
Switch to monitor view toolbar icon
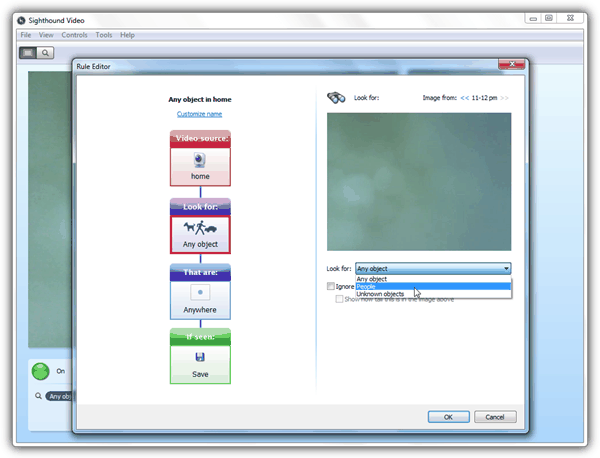(x=28, y=53)
